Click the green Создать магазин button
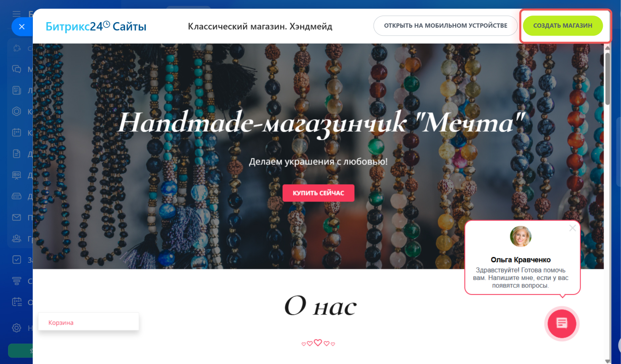This screenshot has width=621, height=364. pos(563,25)
